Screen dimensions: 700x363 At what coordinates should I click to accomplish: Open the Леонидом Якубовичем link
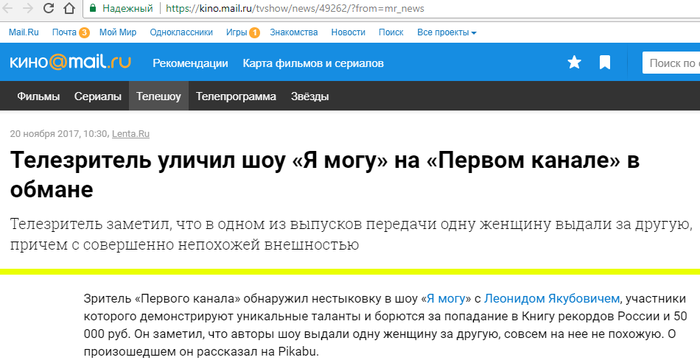pos(552,298)
